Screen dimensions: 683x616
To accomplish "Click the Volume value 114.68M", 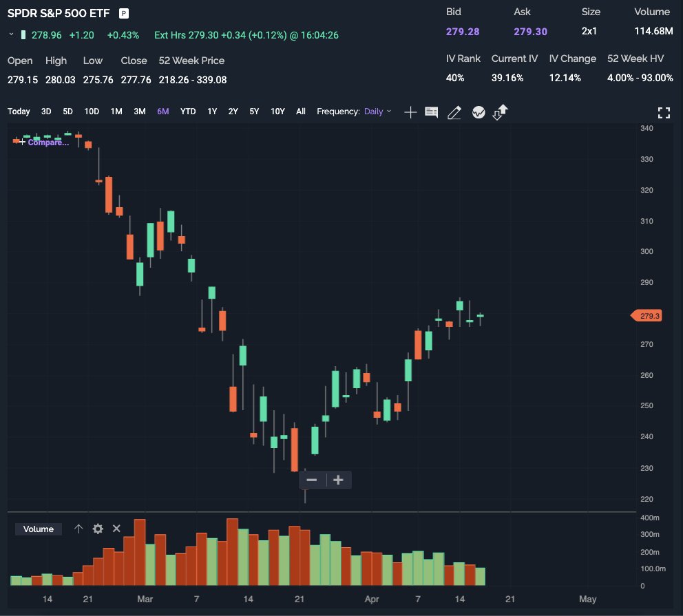I will coord(653,31).
